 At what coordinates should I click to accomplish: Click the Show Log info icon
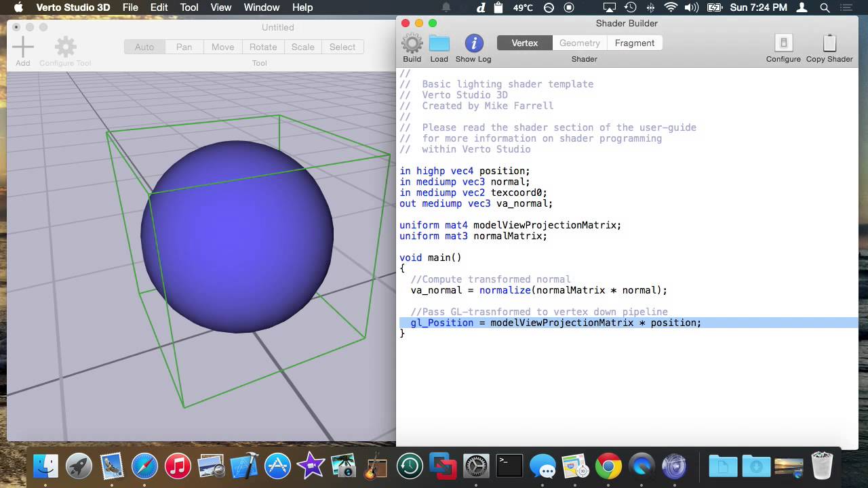point(473,43)
